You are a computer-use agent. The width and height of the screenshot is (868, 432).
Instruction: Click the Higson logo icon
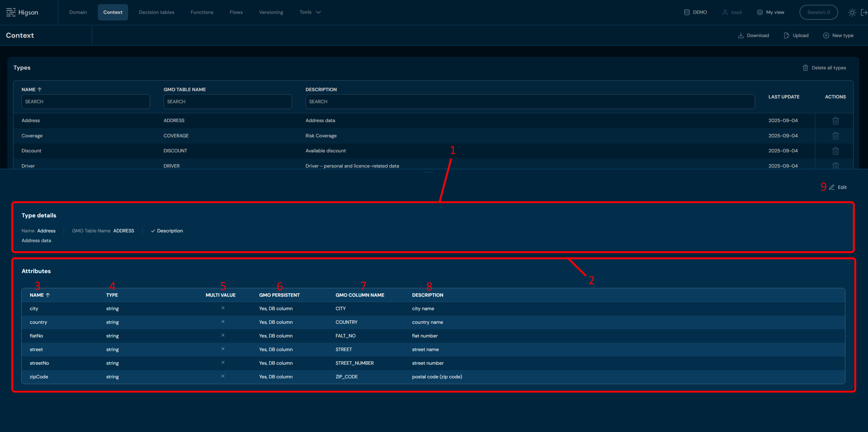point(11,12)
